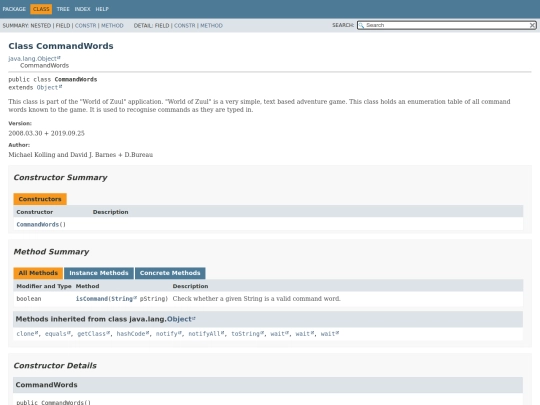Open the inherited notify method link
This screenshot has height=405, width=540.
[x=168, y=334]
